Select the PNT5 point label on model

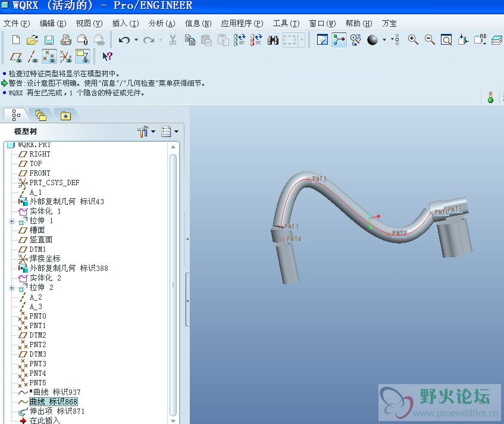point(455,209)
